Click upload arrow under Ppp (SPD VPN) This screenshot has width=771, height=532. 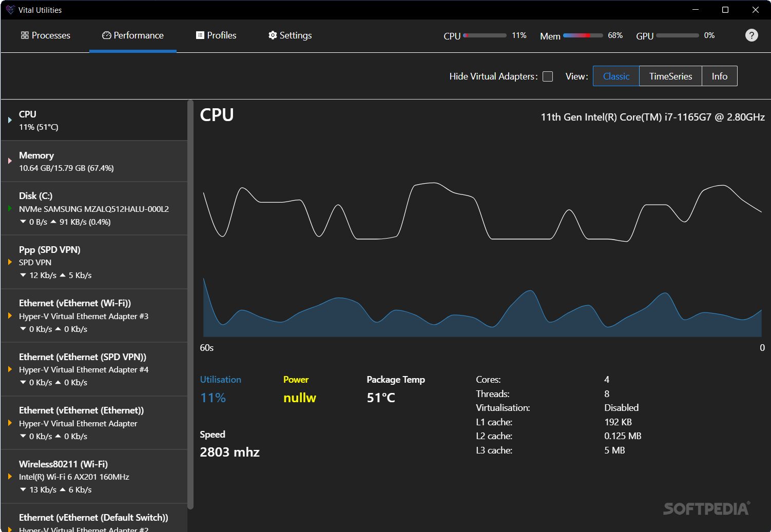(63, 275)
